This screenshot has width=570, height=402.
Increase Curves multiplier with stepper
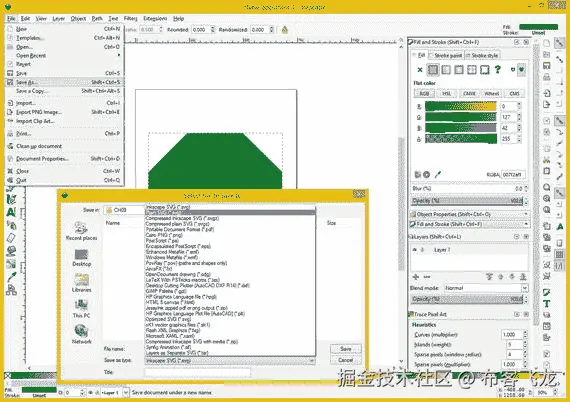[525, 332]
